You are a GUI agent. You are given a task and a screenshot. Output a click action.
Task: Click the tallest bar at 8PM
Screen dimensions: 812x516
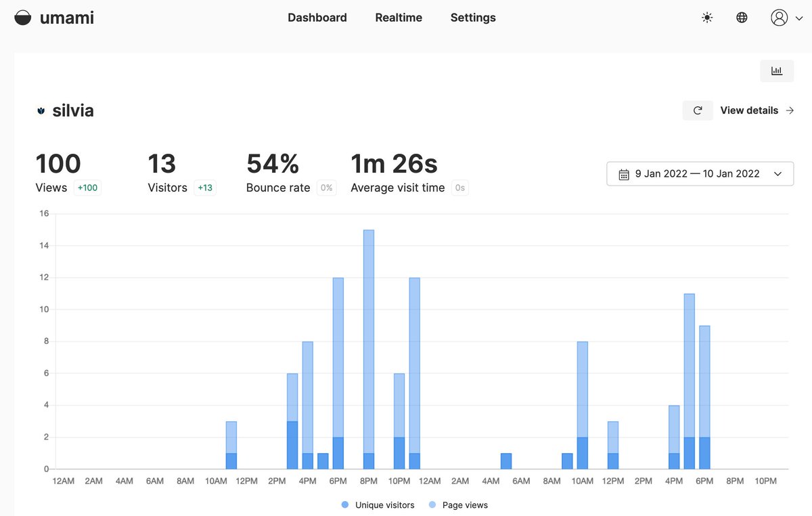369,339
